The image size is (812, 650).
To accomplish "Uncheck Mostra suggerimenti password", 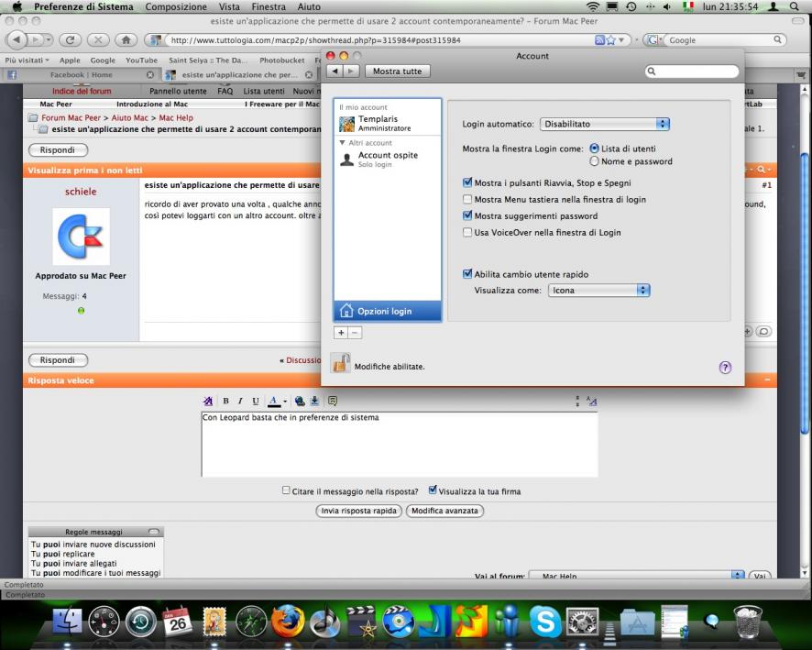I will click(467, 215).
